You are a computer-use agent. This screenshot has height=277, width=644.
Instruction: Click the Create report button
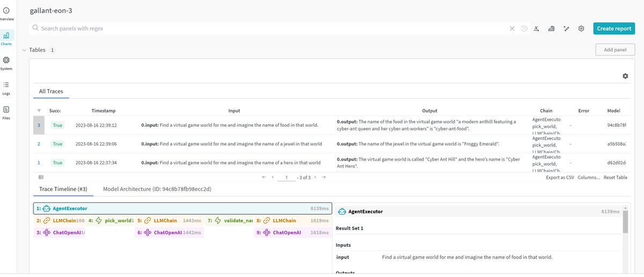(x=614, y=28)
